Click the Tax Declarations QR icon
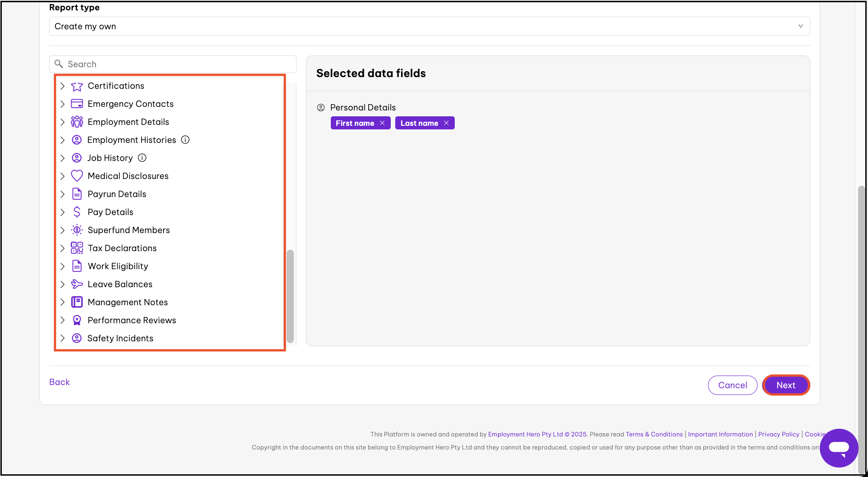The image size is (868, 477). tap(77, 248)
